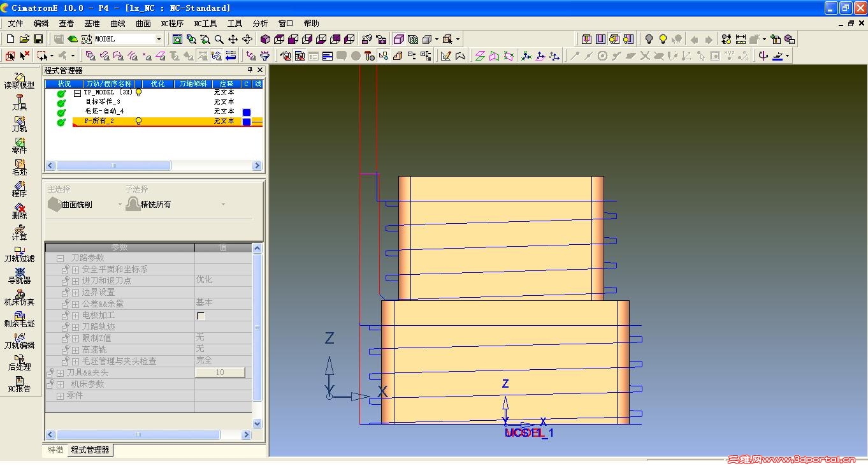Click lock icon beside 高速铣 row
This screenshot has width=868, height=468.
[x=65, y=350]
